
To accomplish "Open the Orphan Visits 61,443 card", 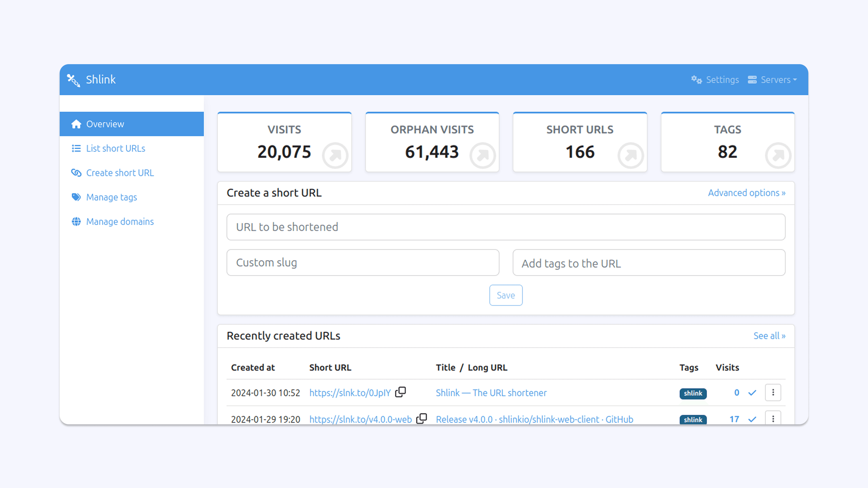I will [x=432, y=142].
